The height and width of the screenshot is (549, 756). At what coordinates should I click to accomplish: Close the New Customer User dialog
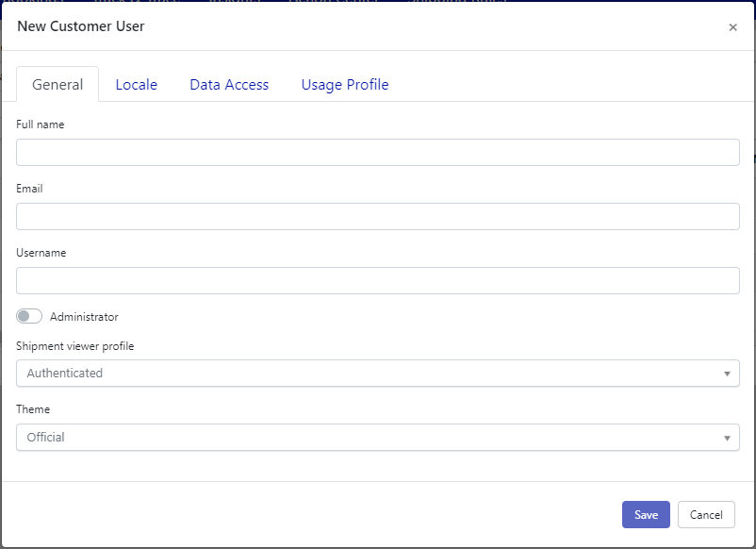(x=732, y=27)
